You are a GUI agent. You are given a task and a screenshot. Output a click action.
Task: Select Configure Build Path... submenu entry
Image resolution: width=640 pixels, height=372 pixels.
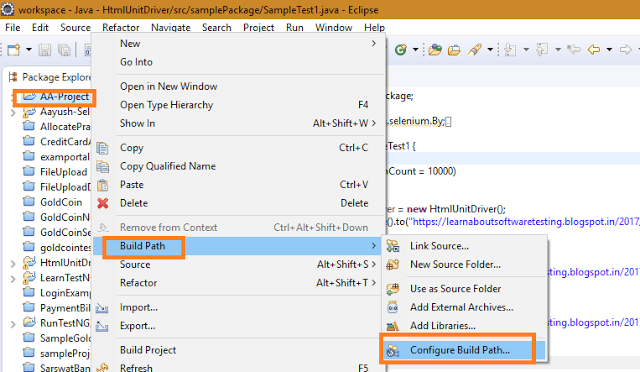(465, 350)
